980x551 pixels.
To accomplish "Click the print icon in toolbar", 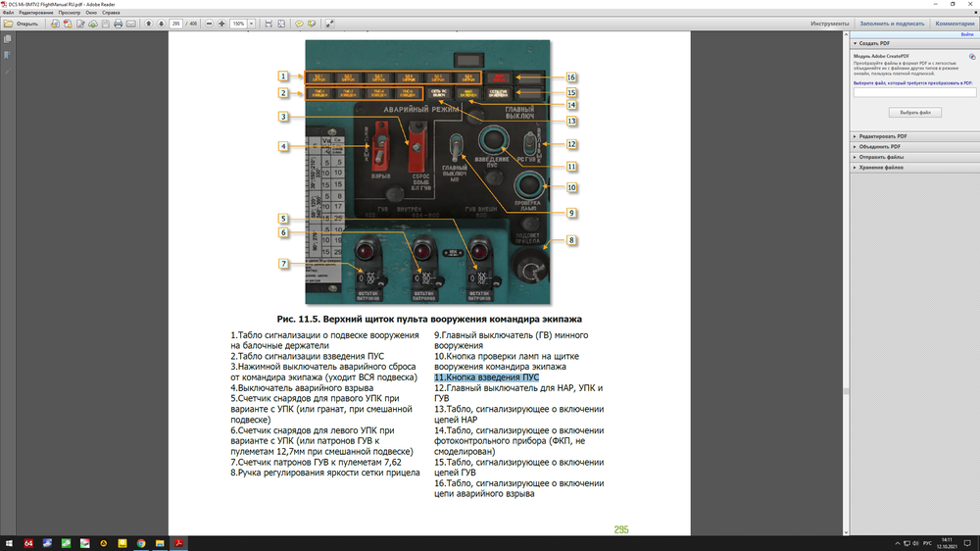I will tap(119, 24).
